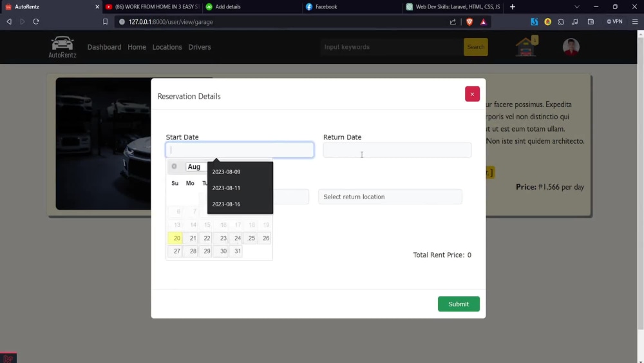This screenshot has height=363, width=644.
Task: Open the user profile avatar
Action: click(x=571, y=47)
